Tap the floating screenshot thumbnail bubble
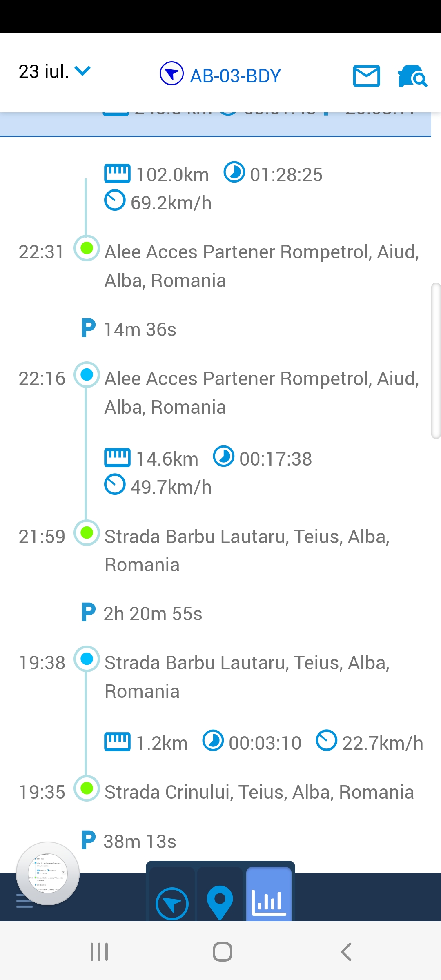 point(48,873)
